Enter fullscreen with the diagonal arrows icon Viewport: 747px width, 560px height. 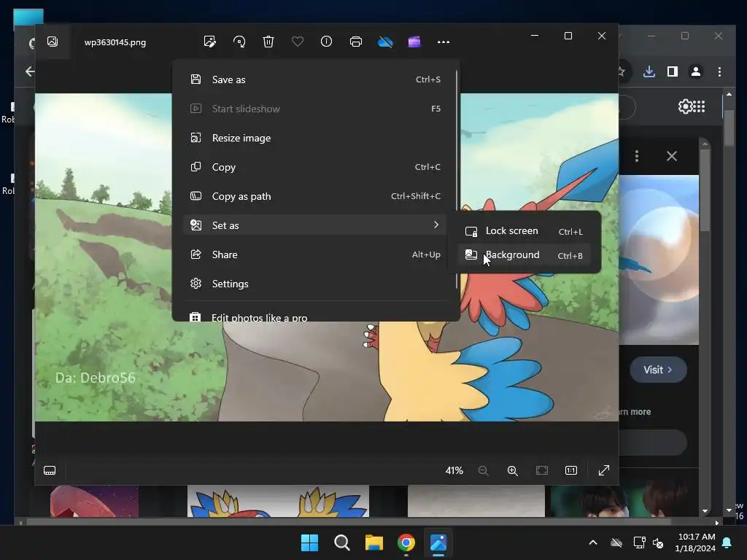[x=603, y=470]
